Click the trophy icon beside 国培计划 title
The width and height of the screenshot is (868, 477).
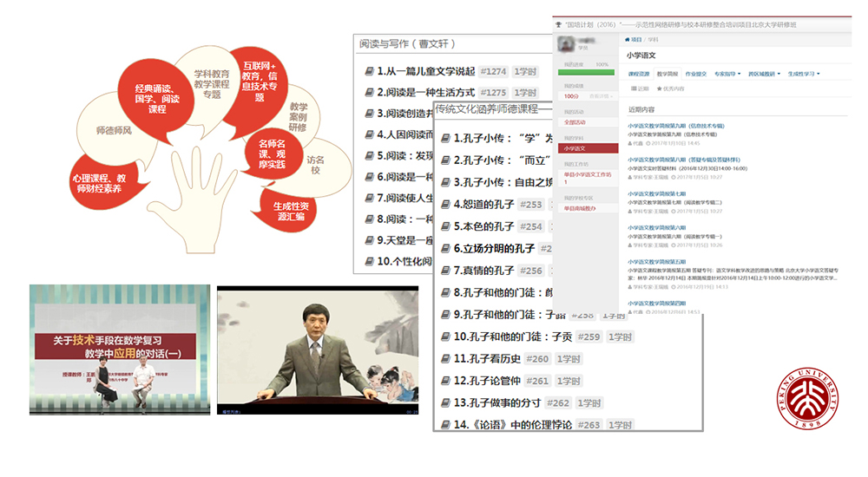coord(559,25)
